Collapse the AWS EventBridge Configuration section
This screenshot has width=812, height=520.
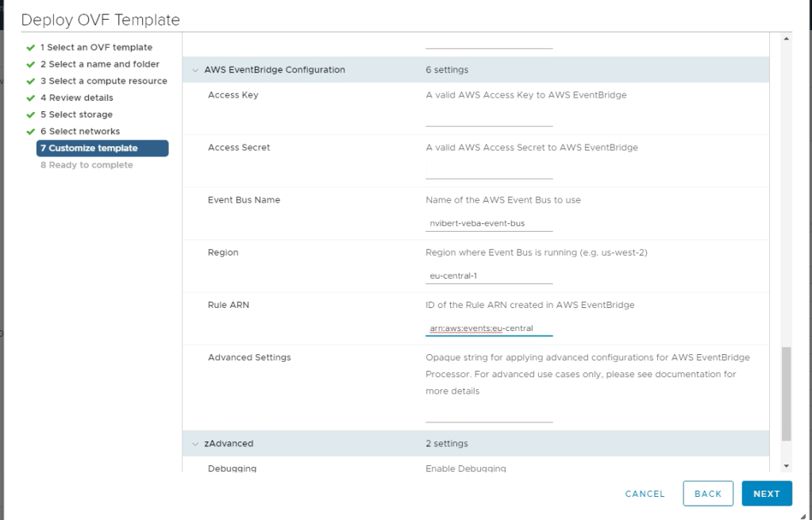pos(195,70)
